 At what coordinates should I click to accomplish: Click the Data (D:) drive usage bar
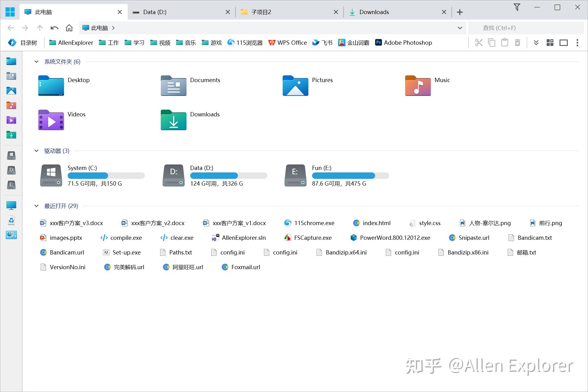tap(228, 175)
